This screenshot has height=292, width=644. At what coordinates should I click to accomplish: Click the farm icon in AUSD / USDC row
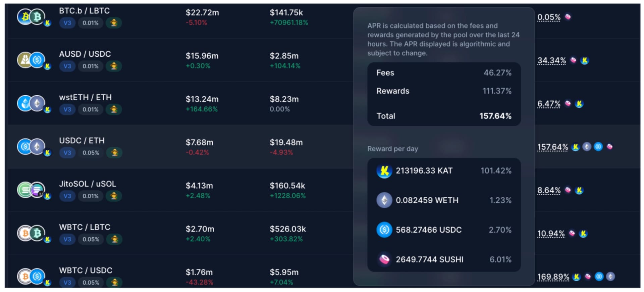pyautogui.click(x=114, y=66)
